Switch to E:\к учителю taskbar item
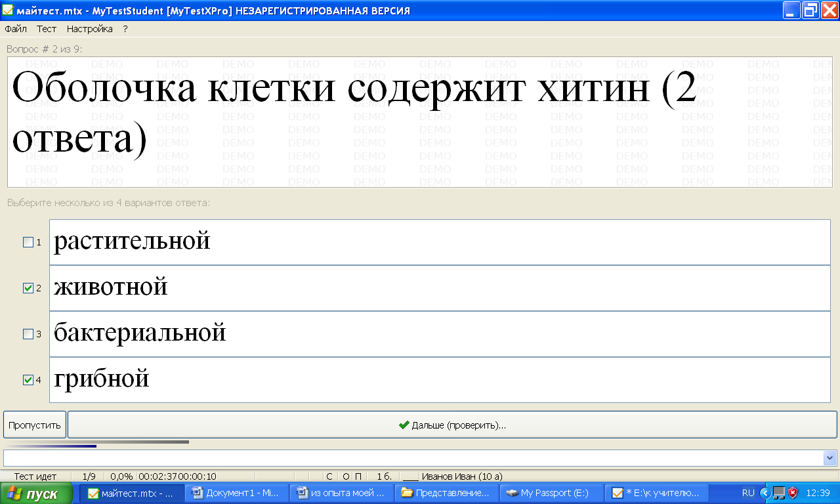840x504 pixels. [x=656, y=493]
